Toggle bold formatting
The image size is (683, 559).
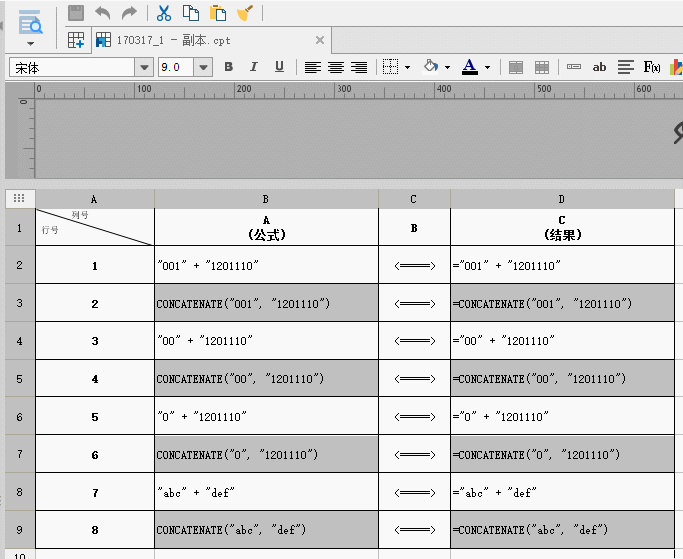tap(228, 67)
